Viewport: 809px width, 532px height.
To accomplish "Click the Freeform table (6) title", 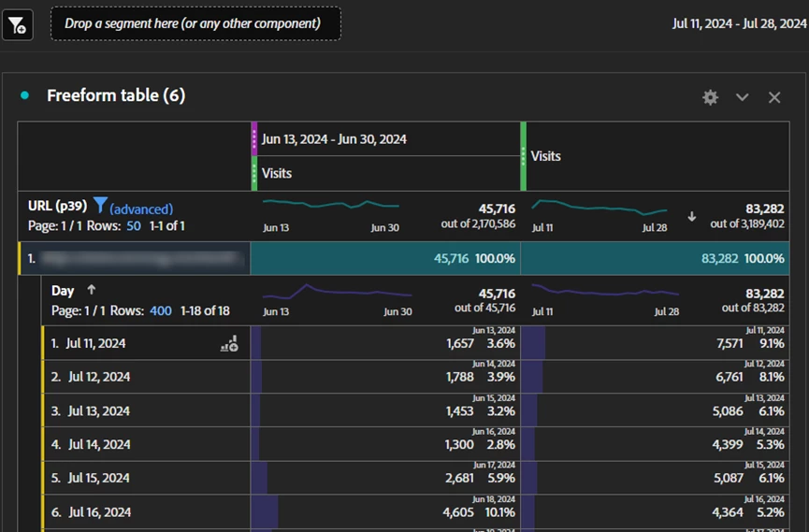I will [x=116, y=95].
